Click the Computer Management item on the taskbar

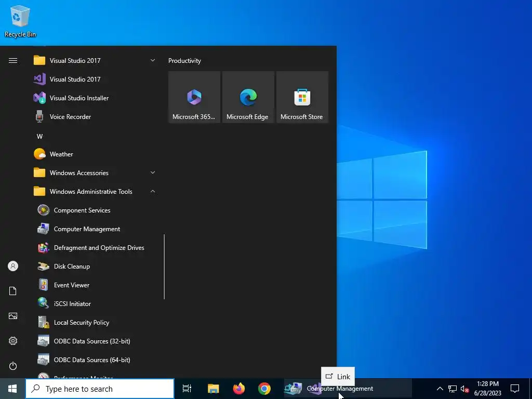pos(348,389)
